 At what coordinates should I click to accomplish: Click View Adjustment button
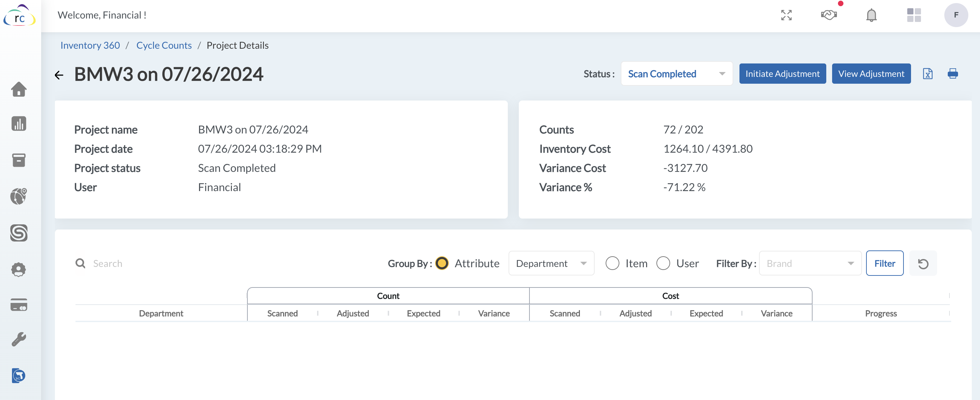pos(871,74)
